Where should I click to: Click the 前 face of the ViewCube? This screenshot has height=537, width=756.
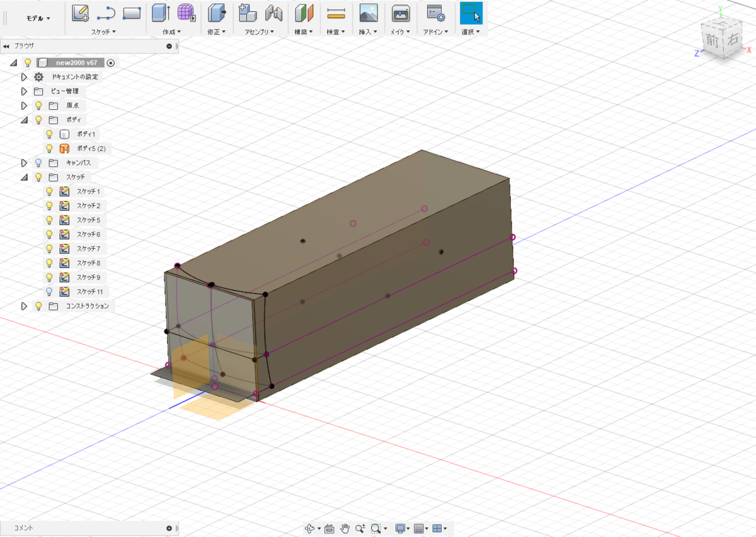pos(713,42)
